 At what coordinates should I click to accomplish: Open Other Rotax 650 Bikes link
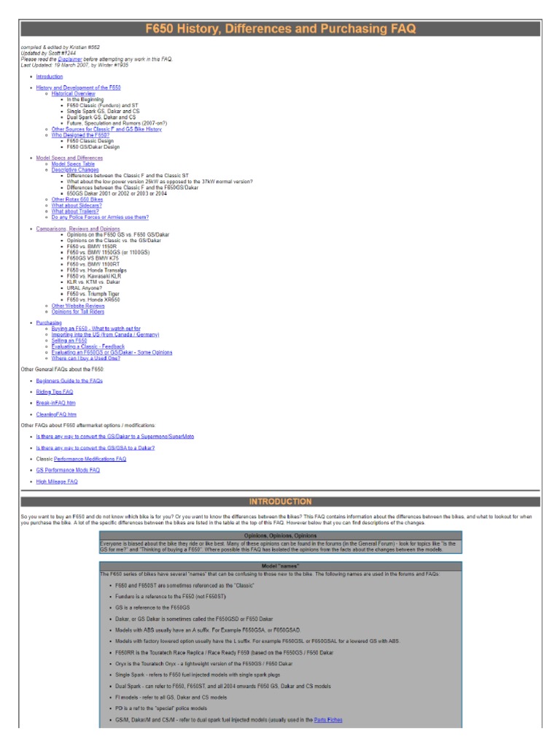click(x=77, y=199)
